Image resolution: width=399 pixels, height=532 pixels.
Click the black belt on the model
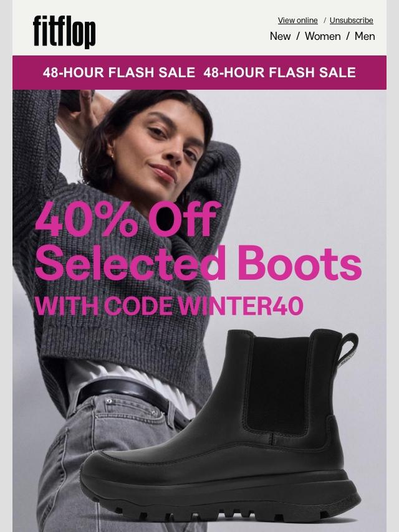[132, 394]
